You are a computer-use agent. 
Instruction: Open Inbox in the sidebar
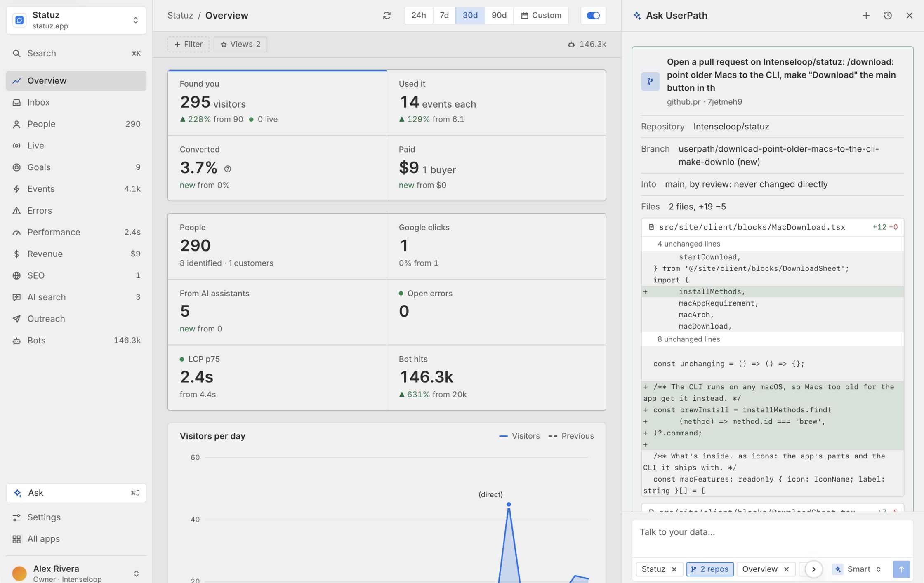point(76,102)
